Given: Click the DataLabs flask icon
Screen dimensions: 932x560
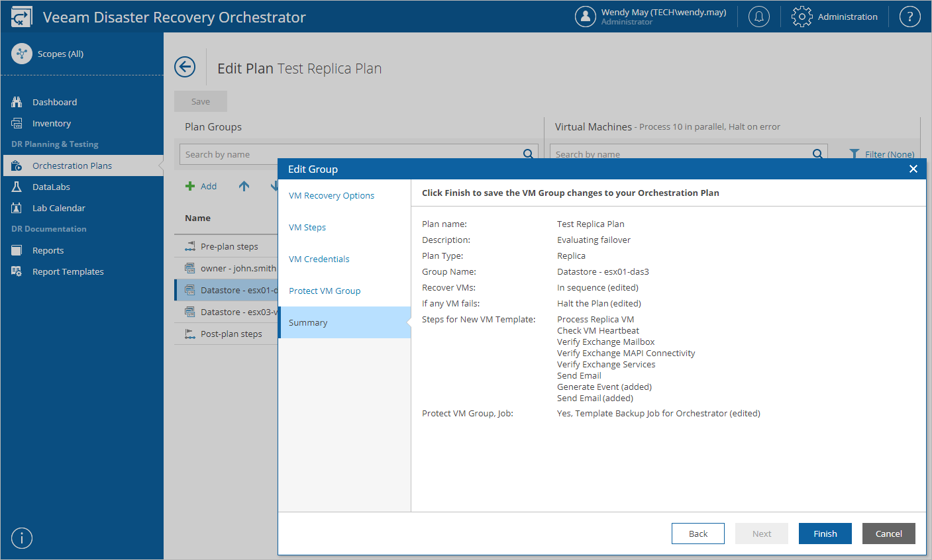Looking at the screenshot, I should [x=17, y=187].
